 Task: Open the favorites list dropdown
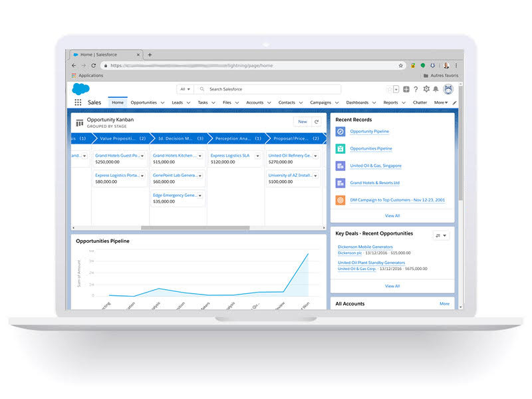click(x=396, y=89)
